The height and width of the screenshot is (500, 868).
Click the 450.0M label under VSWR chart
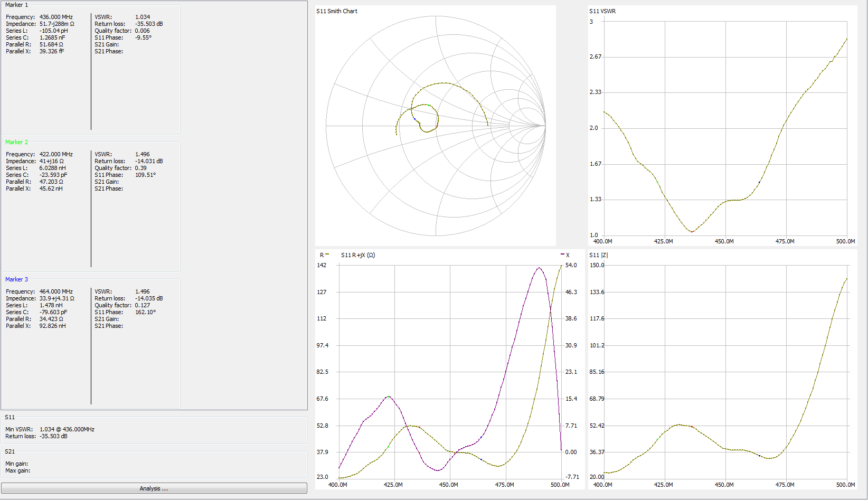click(x=724, y=241)
